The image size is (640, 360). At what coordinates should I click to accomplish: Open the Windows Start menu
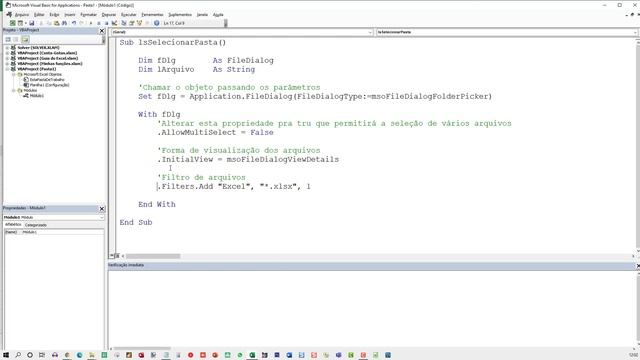[x=6, y=355]
